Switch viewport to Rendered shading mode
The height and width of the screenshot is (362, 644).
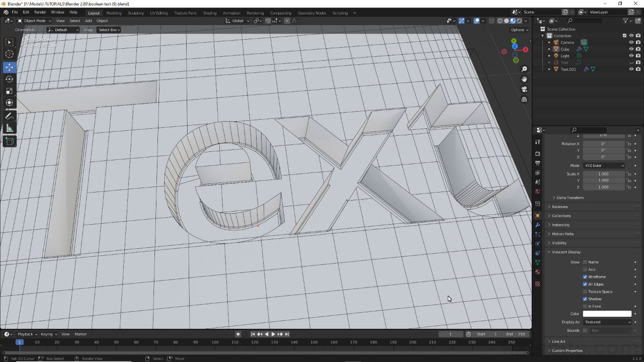519,21
